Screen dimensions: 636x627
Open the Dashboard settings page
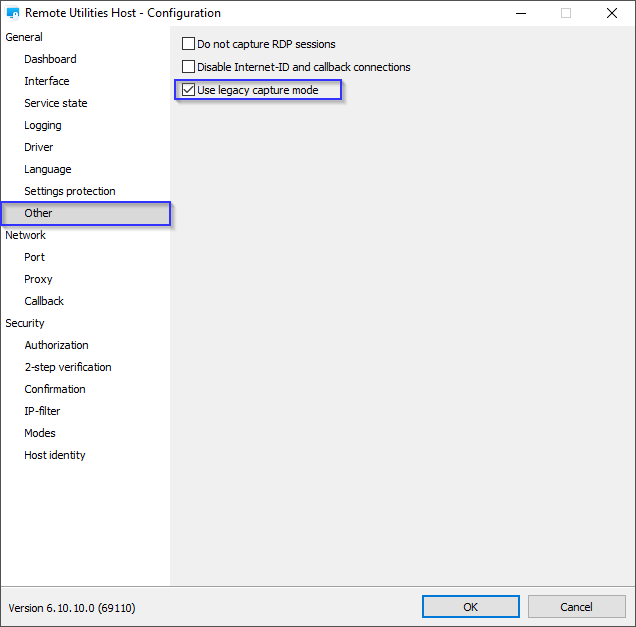(x=50, y=59)
